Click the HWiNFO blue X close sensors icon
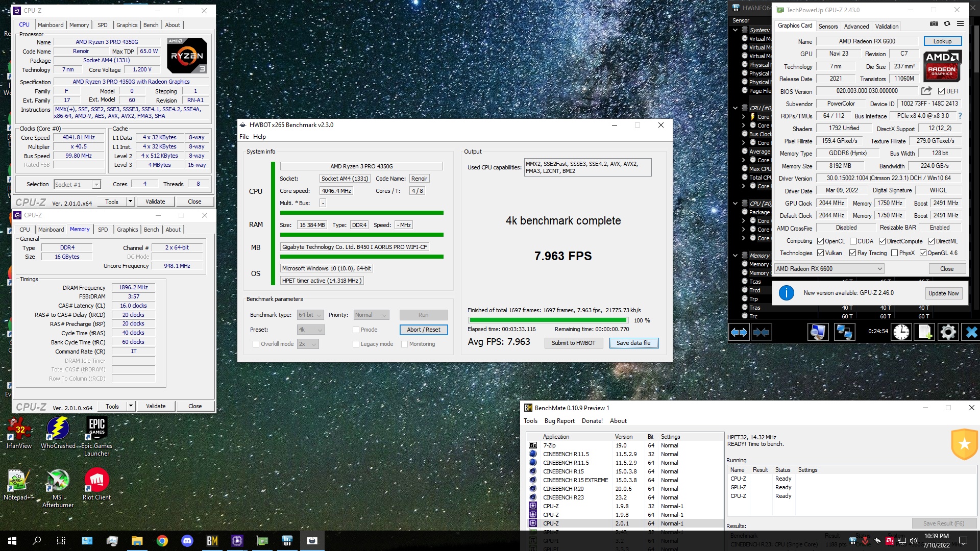 (x=971, y=332)
